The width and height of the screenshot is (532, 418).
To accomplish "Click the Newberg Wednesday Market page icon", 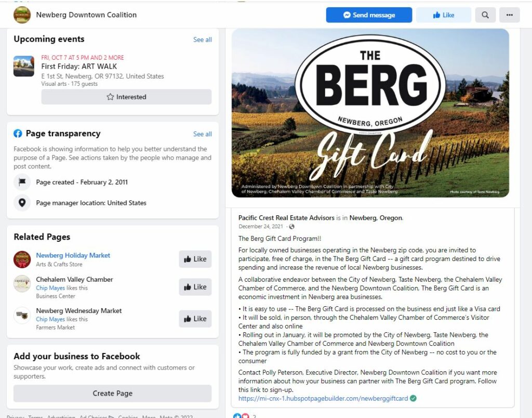I will pos(22,315).
